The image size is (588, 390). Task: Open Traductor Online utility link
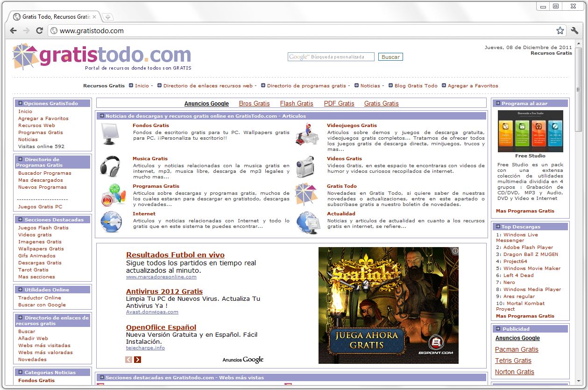click(x=40, y=298)
